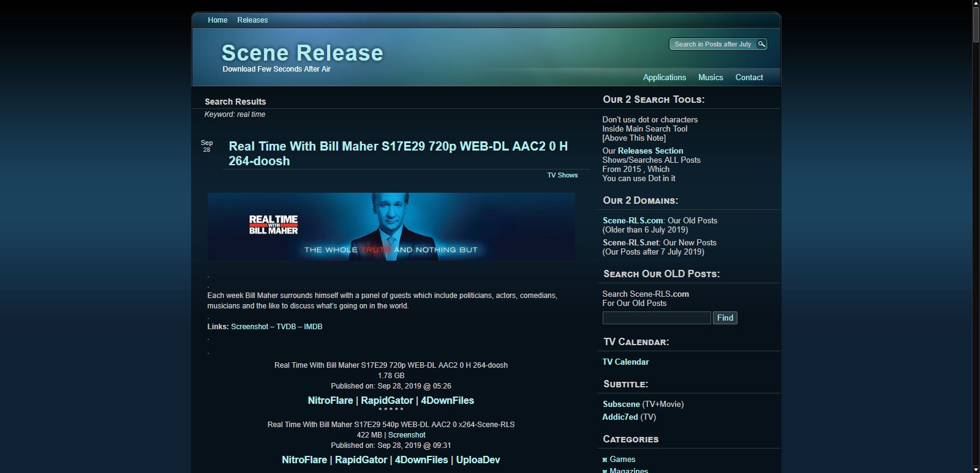Open the Subscene subtitle link

click(x=621, y=404)
